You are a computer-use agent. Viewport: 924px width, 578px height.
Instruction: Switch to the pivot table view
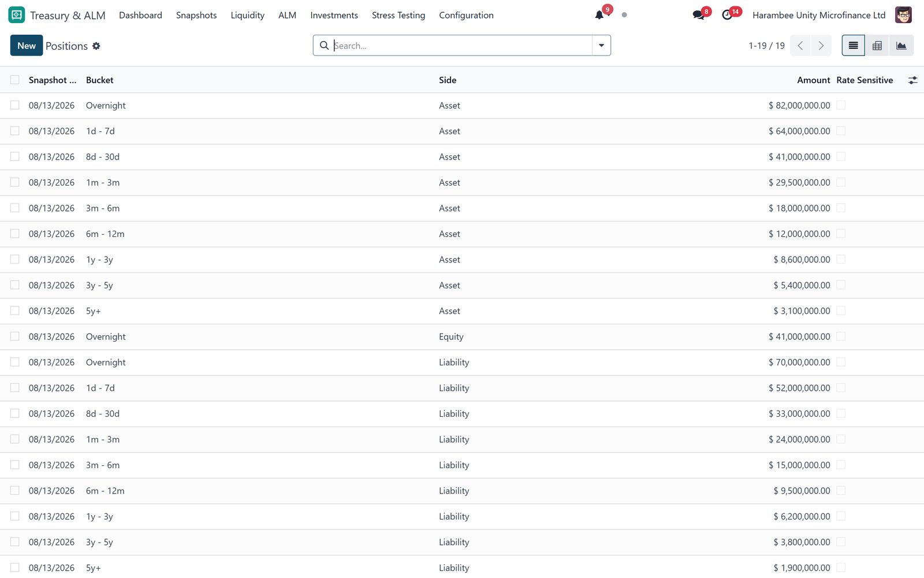[x=877, y=46]
